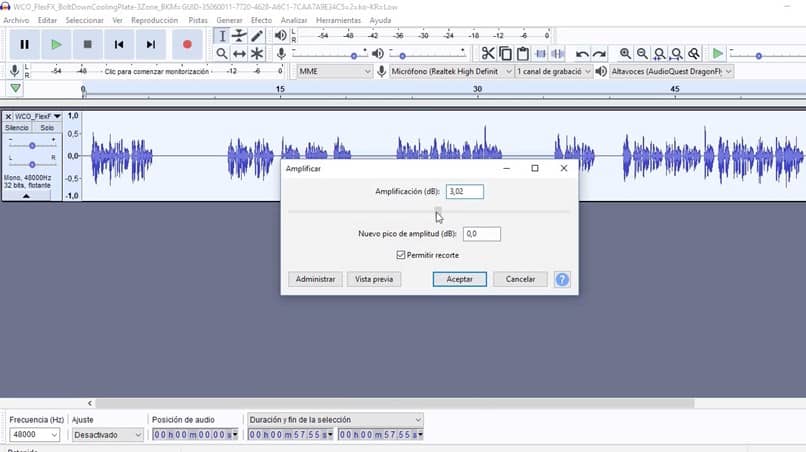Click the Undo arrow in toolbar
The width and height of the screenshot is (806, 452).
pyautogui.click(x=582, y=53)
